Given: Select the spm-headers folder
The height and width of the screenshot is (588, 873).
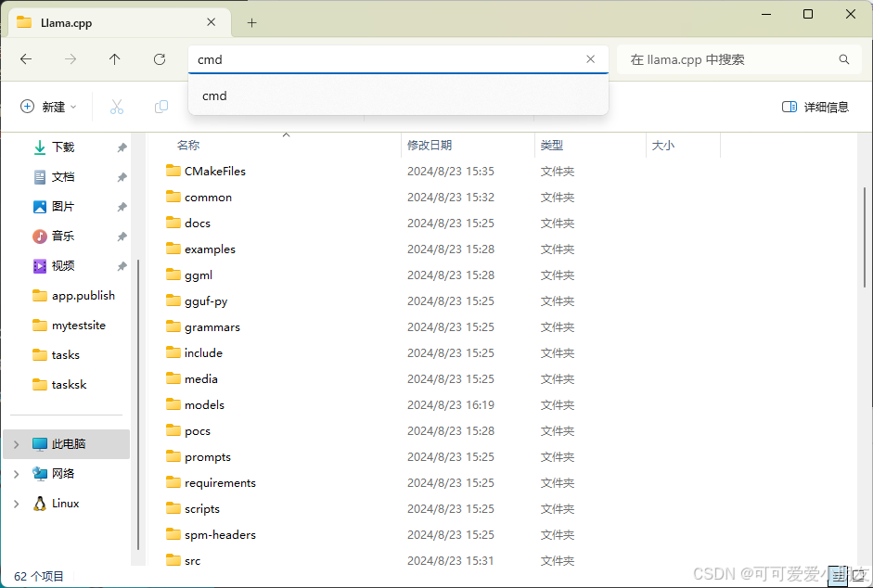Looking at the screenshot, I should (x=211, y=534).
